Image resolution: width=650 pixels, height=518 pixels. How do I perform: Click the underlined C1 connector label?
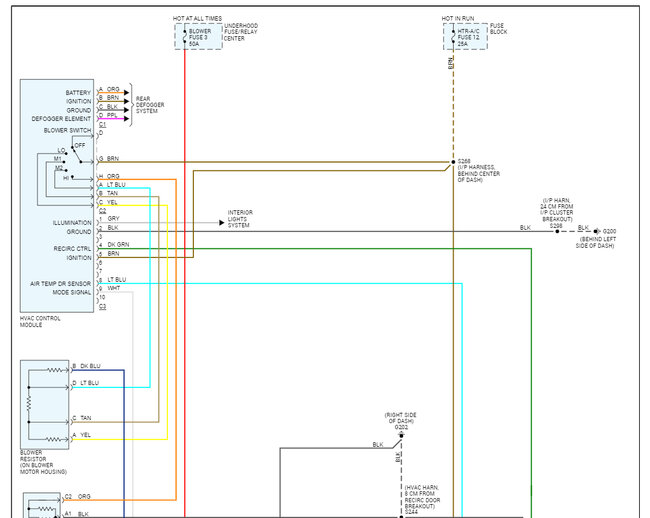pyautogui.click(x=102, y=124)
